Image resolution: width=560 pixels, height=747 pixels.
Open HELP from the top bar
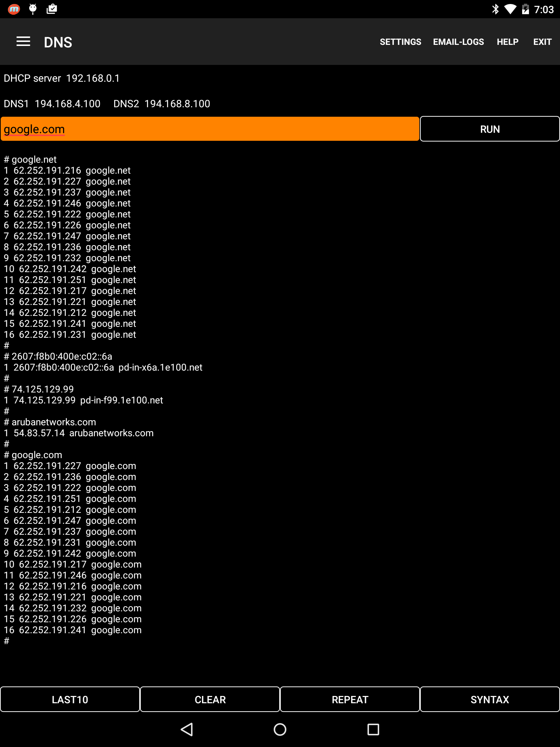point(507,42)
